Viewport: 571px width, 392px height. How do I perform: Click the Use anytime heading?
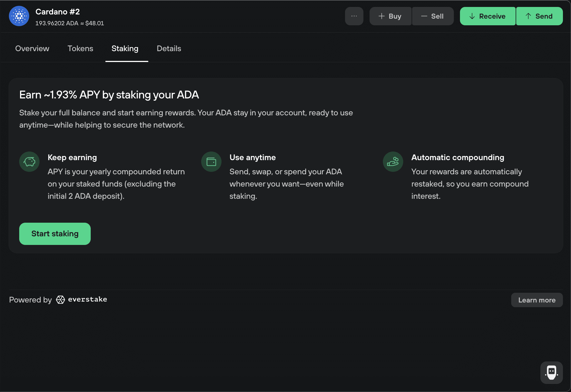(x=253, y=157)
